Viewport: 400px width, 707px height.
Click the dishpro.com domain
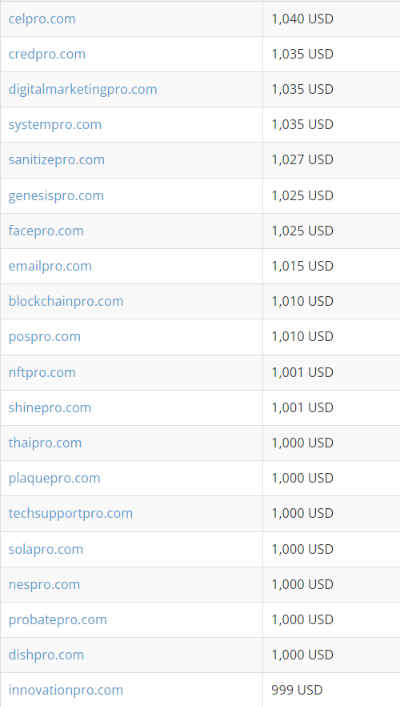tap(46, 655)
